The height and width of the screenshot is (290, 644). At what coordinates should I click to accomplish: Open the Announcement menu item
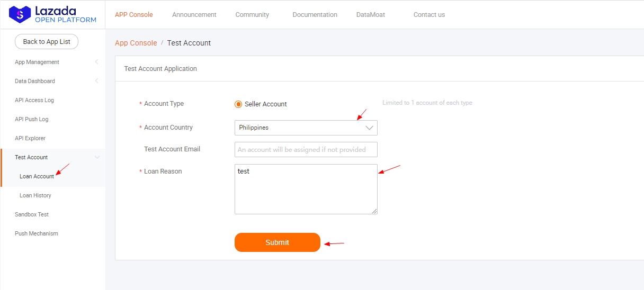point(194,15)
